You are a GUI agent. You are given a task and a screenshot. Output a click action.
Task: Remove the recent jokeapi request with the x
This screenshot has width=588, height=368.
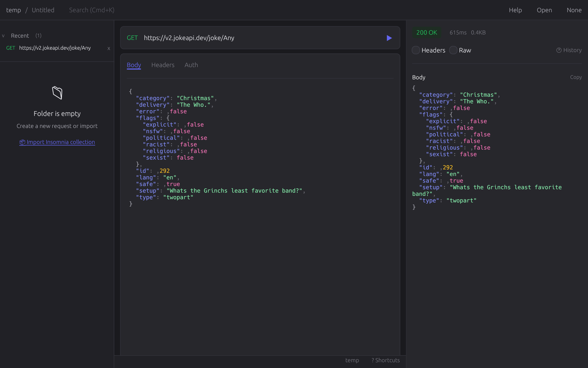[109, 48]
